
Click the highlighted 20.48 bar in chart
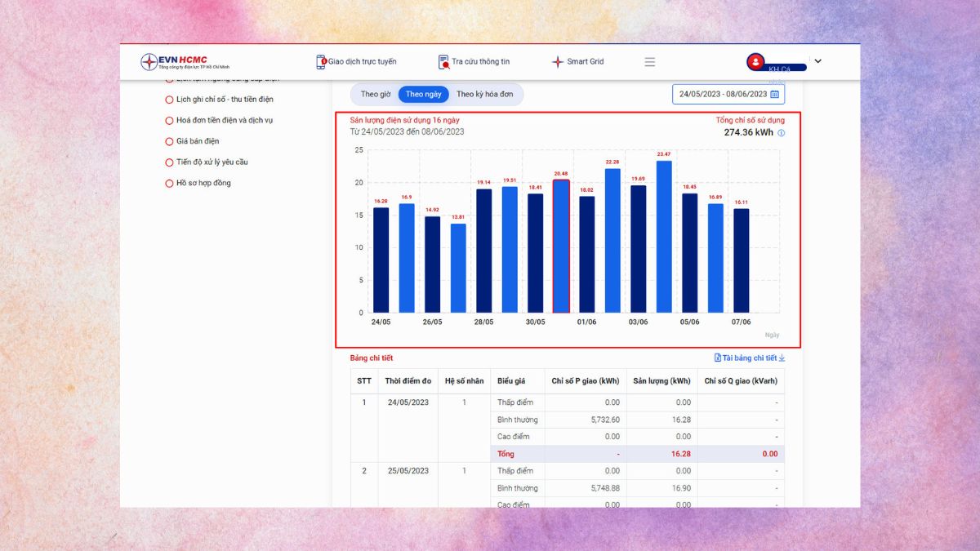[561, 247]
